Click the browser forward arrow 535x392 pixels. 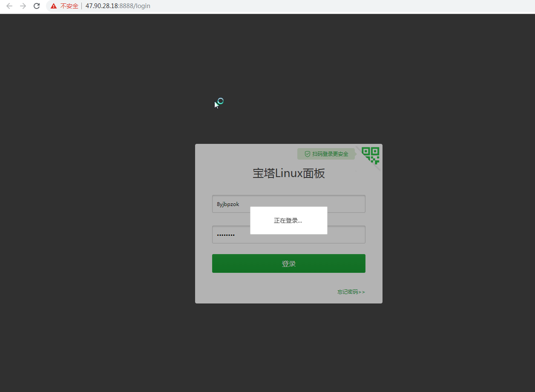[23, 6]
